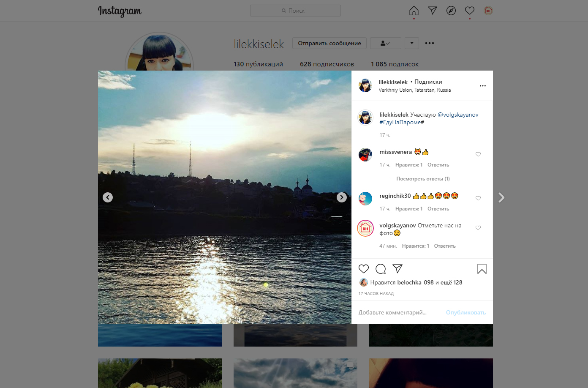The image size is (588, 388).
Task: Open activity heart icon in top bar
Action: coord(470,11)
